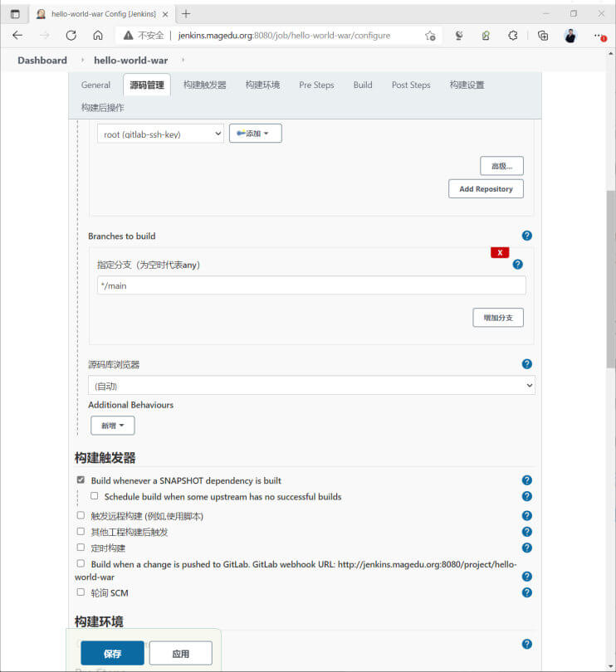Open the browser extensions puzzle icon
The height and width of the screenshot is (672, 616).
tap(512, 36)
